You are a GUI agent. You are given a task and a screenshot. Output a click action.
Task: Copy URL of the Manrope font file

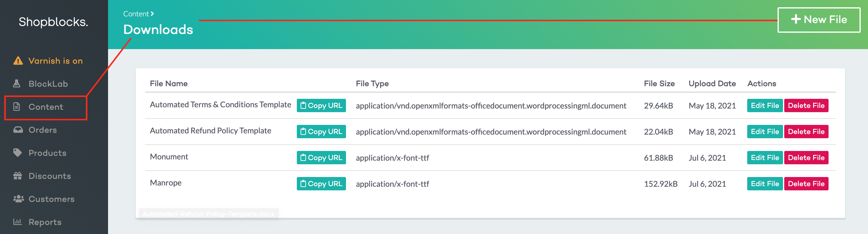(321, 184)
